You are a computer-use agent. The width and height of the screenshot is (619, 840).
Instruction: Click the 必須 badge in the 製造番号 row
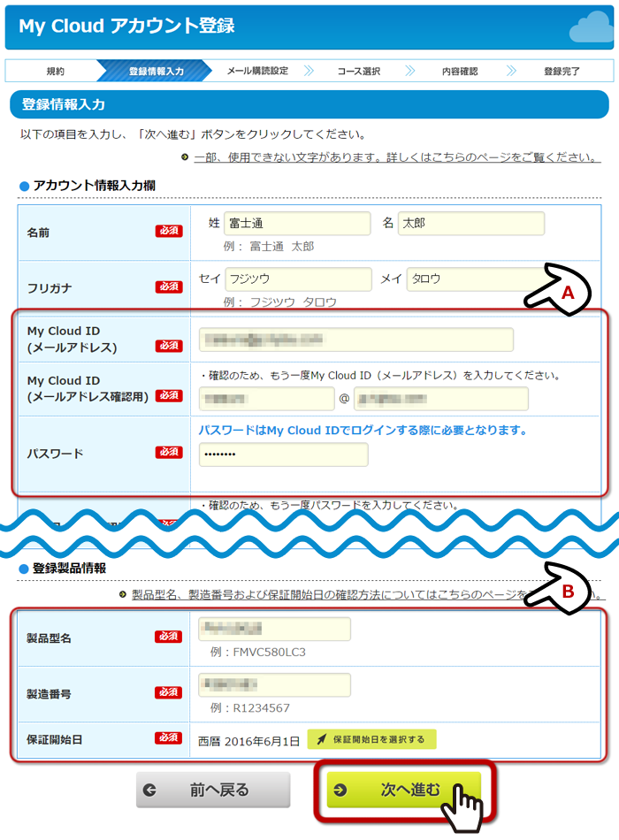169,692
